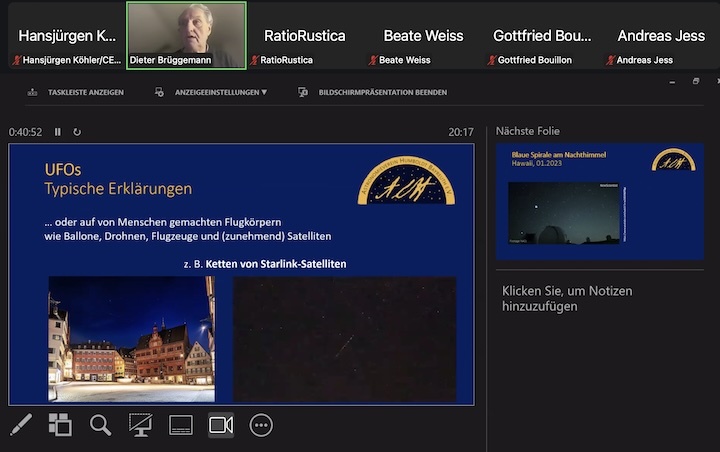Click the astronomy club logo on slide

pos(406,180)
